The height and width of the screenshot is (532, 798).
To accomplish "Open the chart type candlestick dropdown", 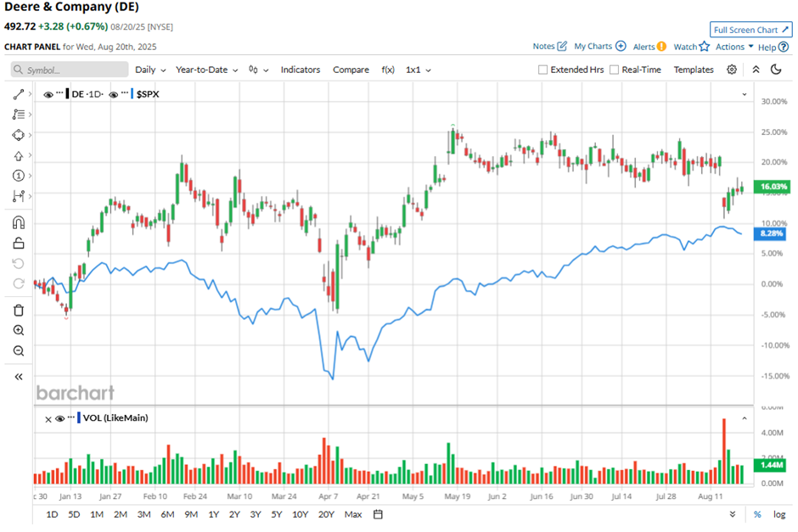I will [259, 70].
